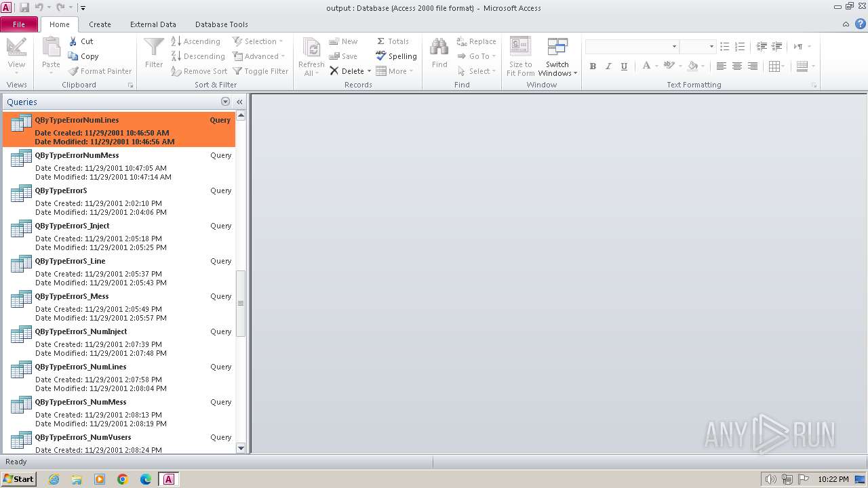Click navigation pane scroll up arrow
The height and width of the screenshot is (488, 868).
[241, 116]
